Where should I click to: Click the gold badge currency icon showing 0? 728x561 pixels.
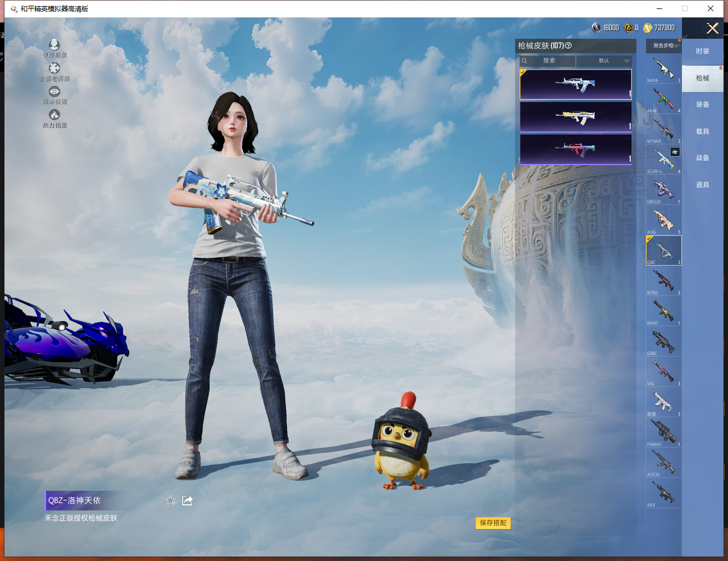click(629, 28)
